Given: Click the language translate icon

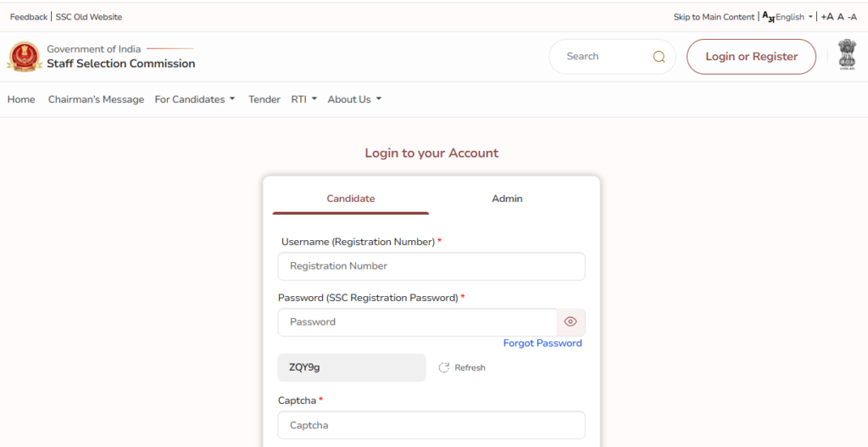Looking at the screenshot, I should tap(768, 16).
